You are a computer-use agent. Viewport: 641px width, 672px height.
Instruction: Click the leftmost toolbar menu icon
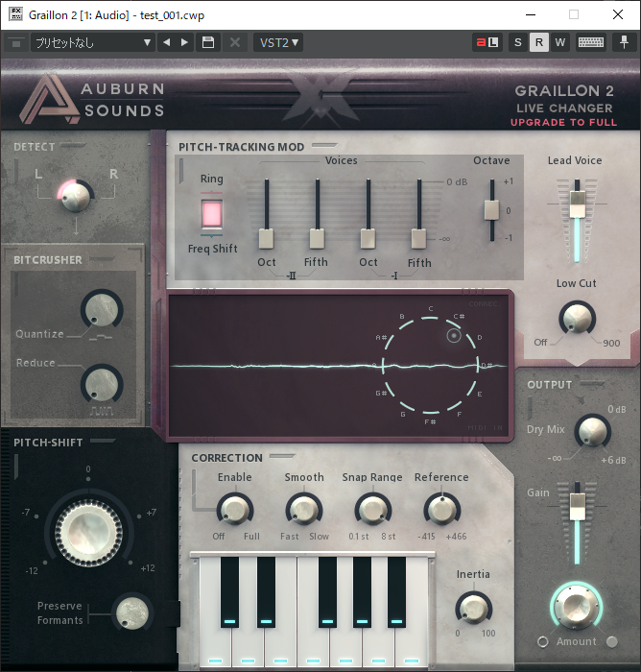tap(16, 43)
